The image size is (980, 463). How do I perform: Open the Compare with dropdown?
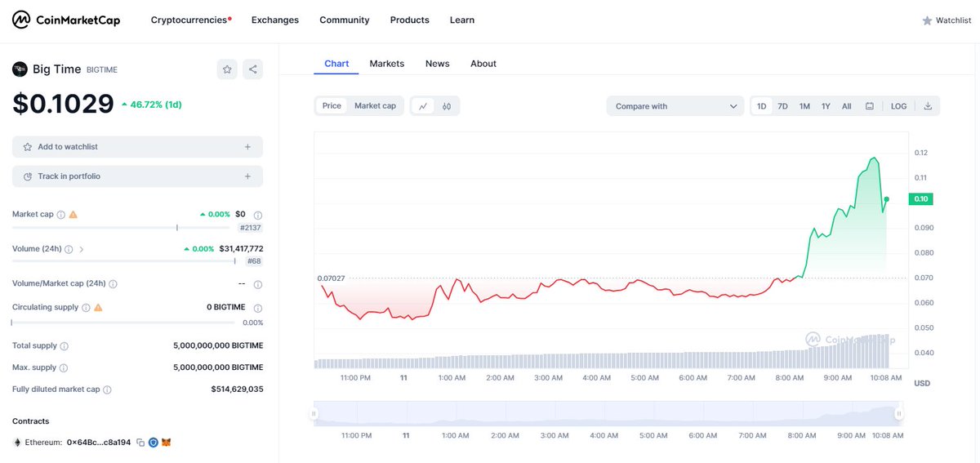click(x=675, y=106)
